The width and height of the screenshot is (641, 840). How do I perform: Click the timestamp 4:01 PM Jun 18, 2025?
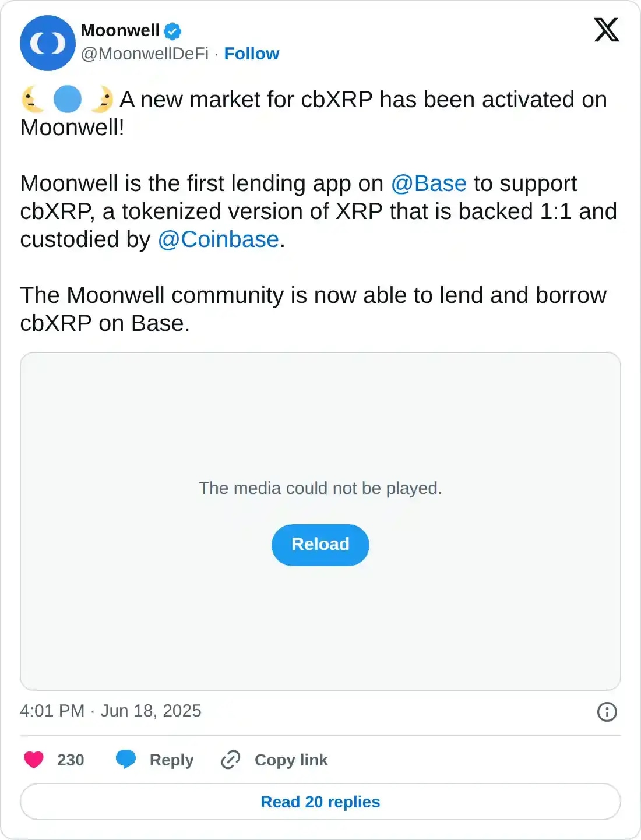[x=110, y=711]
